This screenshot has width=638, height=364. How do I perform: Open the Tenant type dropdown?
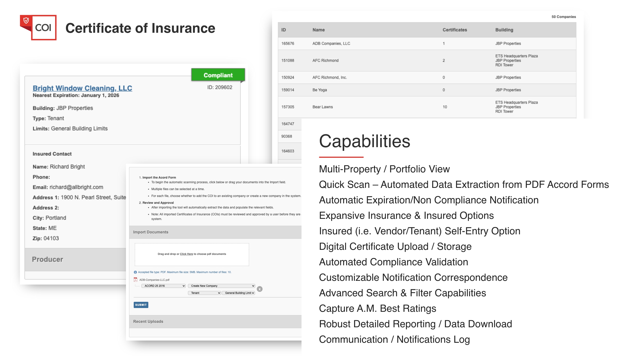click(204, 293)
